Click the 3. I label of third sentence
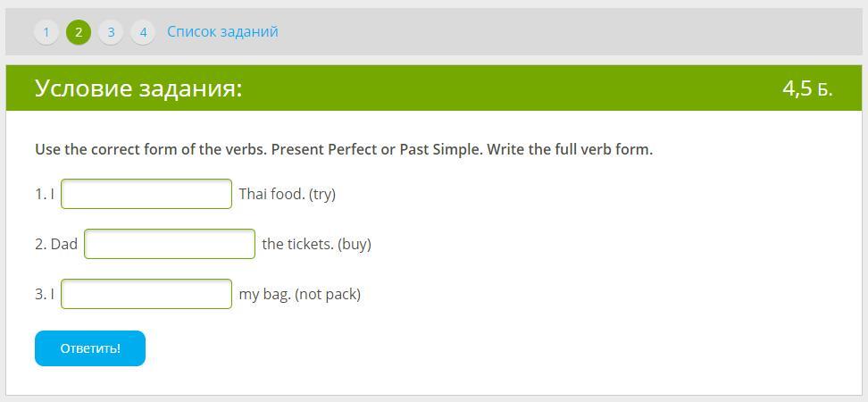This screenshot has width=868, height=402. [45, 294]
